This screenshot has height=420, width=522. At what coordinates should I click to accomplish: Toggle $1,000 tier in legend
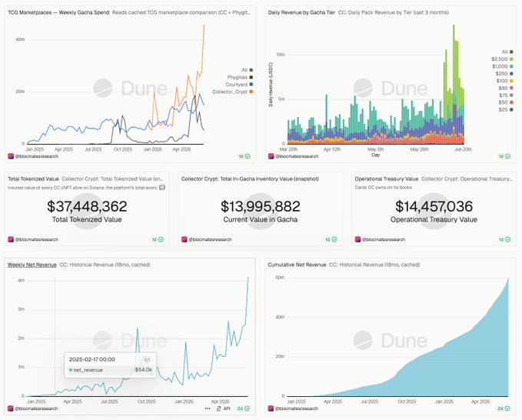click(x=502, y=66)
